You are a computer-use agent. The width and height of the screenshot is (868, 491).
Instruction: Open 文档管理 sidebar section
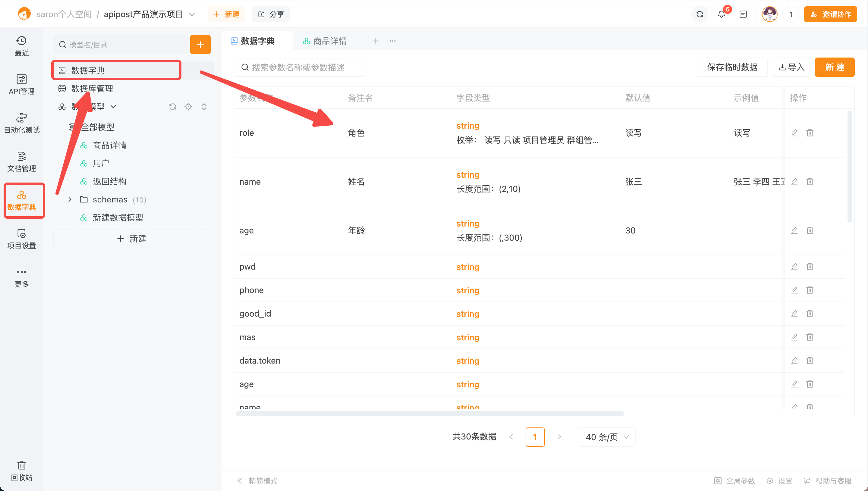click(22, 162)
